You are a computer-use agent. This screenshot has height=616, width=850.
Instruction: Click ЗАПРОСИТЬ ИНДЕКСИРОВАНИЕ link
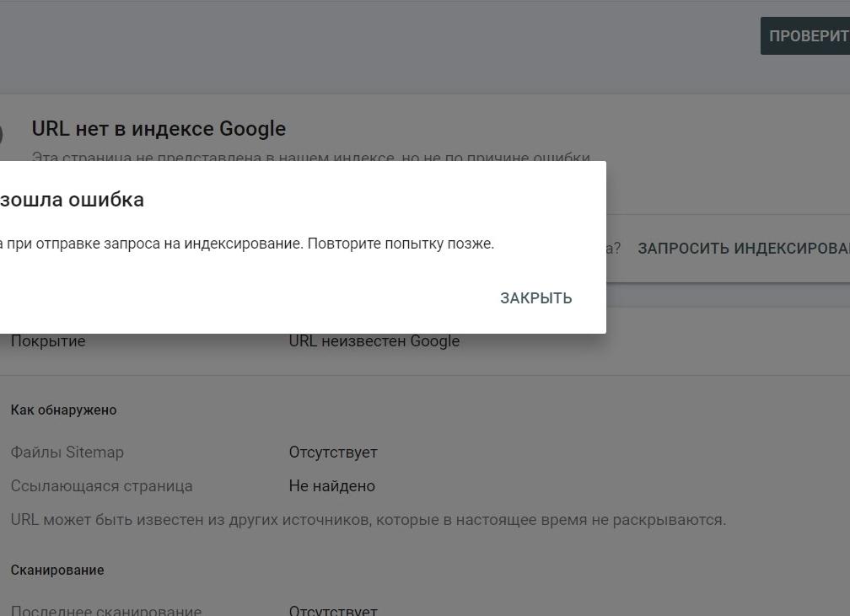pos(744,248)
